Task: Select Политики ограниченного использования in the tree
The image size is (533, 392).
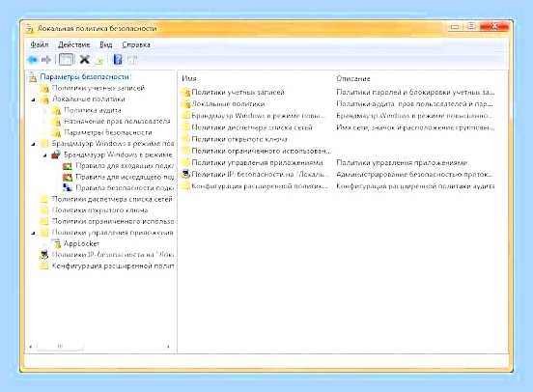Action: pos(113,221)
